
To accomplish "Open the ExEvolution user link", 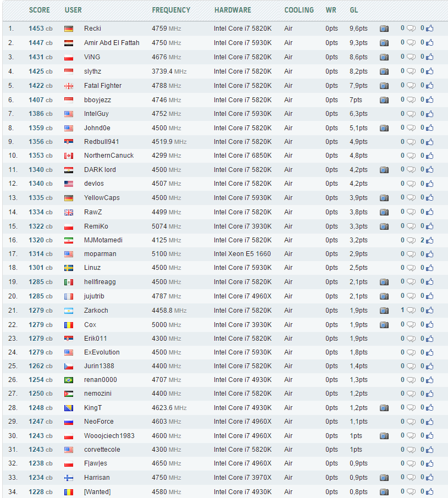I will (x=102, y=352).
